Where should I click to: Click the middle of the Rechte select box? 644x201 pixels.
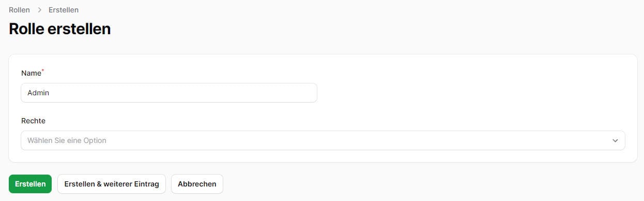click(323, 140)
